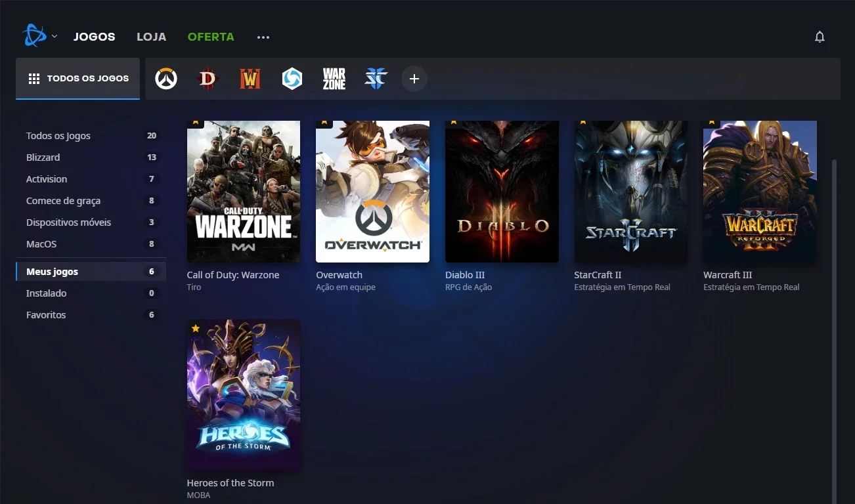Click the Warcraft III title text
This screenshot has width=855, height=504.
(x=728, y=275)
